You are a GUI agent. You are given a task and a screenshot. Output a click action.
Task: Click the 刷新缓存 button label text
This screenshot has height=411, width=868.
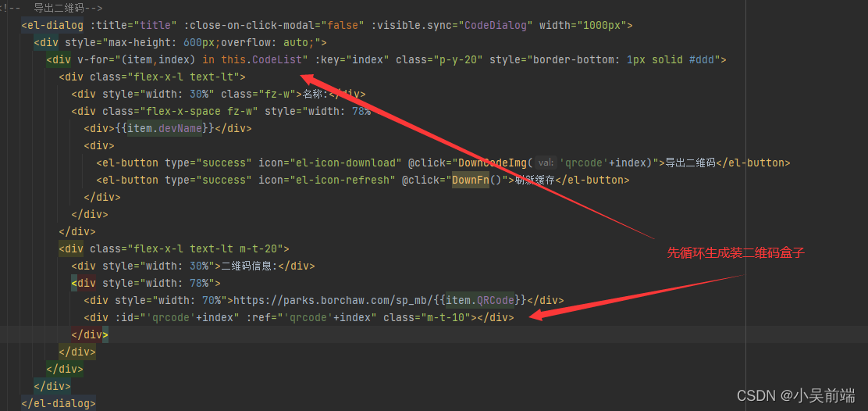click(x=535, y=180)
